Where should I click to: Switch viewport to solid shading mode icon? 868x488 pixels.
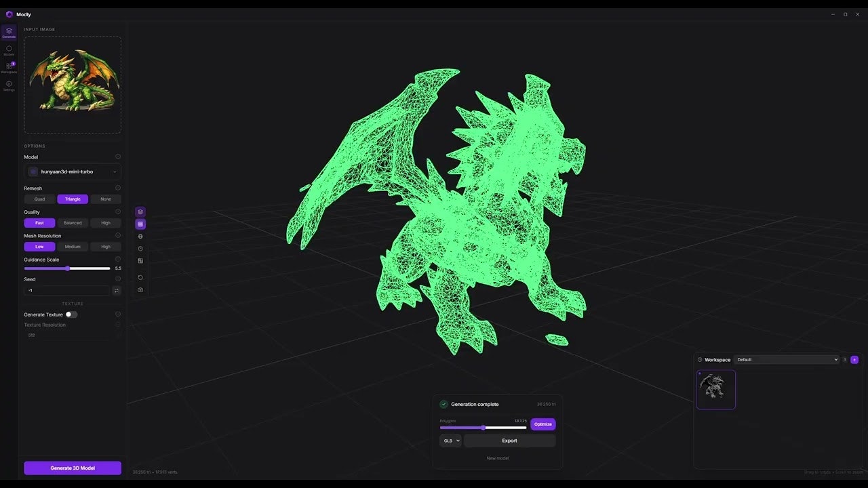point(140,211)
